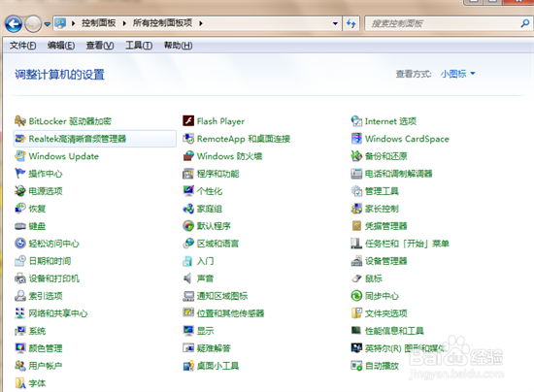Screen dimensions: 534x392
Task: Open 颜色管理 entry
Action: pos(46,348)
